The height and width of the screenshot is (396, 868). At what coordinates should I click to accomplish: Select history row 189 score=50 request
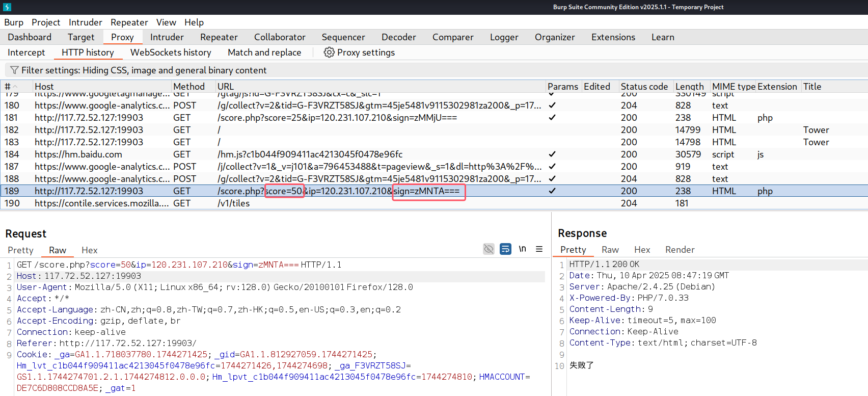434,191
